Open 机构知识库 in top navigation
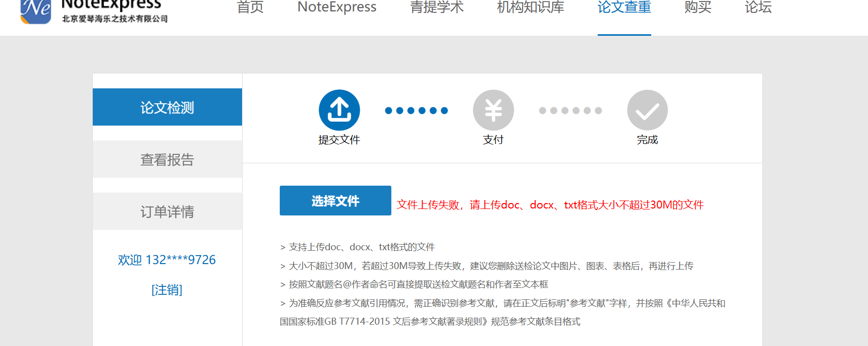 (530, 7)
